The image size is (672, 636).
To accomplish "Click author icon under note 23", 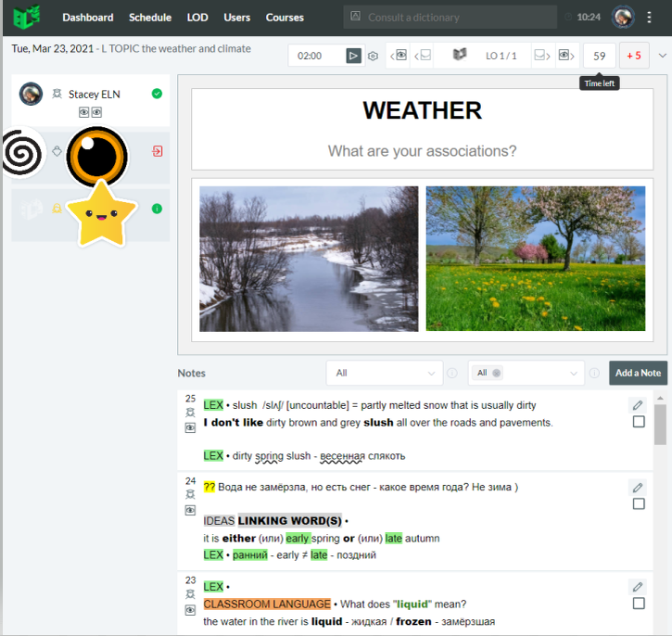I will 190,594.
